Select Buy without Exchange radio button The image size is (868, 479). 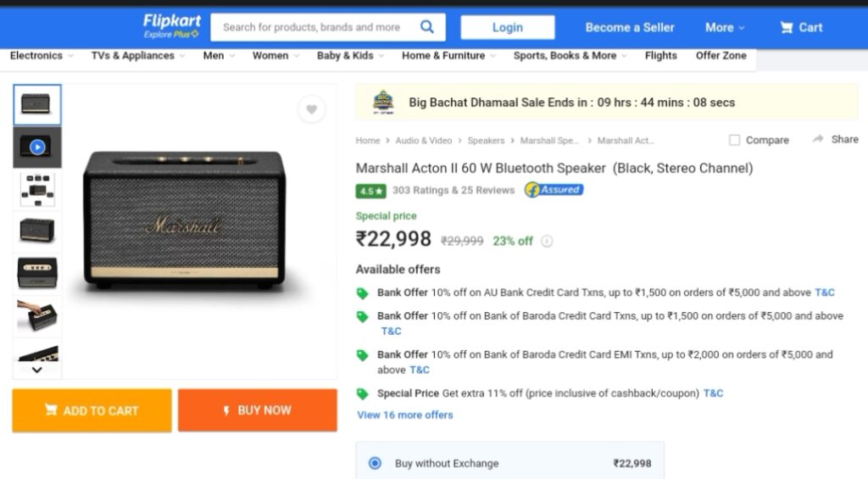pyautogui.click(x=375, y=463)
